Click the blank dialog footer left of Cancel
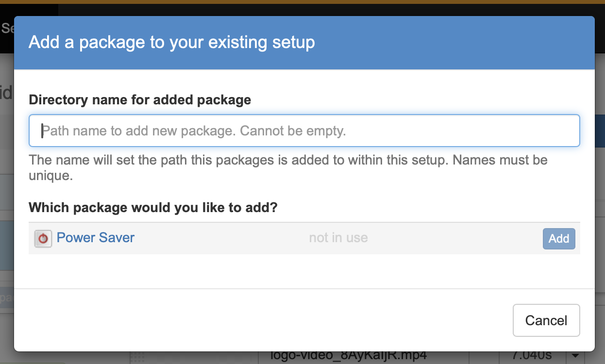The image size is (605, 364). 243,320
